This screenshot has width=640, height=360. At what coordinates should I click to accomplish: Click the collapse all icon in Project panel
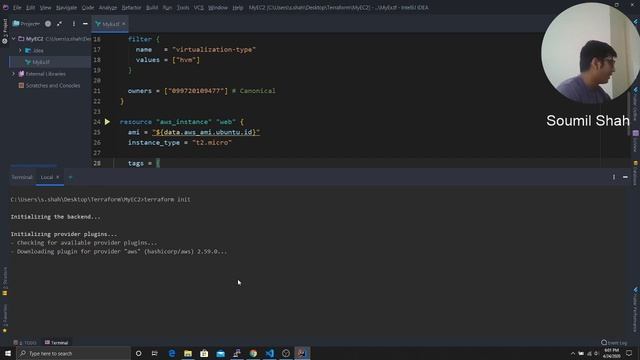60,24
